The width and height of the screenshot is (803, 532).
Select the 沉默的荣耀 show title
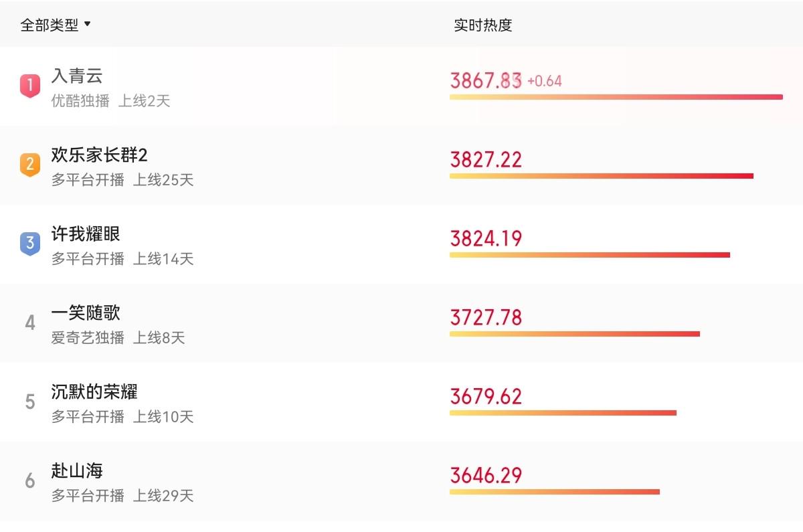[x=94, y=392]
